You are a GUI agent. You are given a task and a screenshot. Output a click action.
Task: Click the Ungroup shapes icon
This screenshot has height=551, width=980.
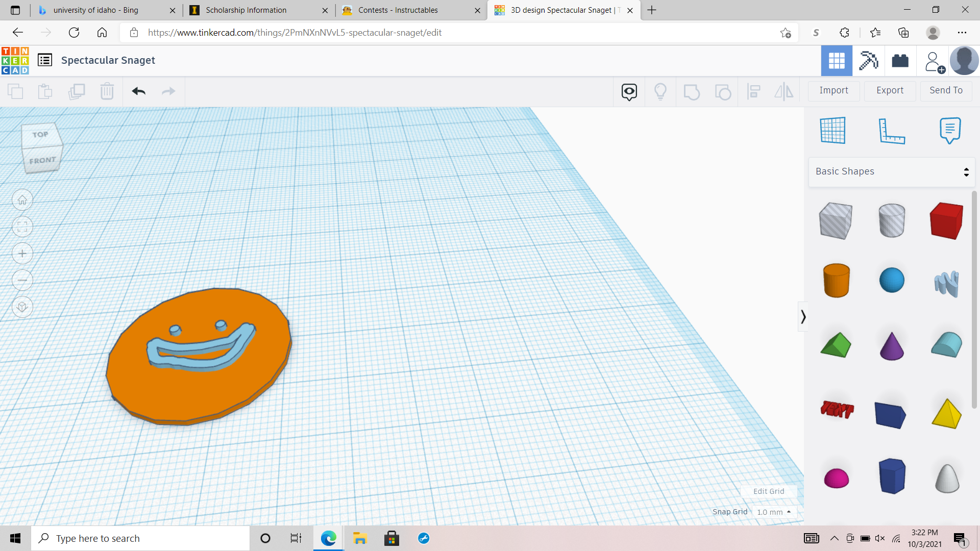coord(723,92)
